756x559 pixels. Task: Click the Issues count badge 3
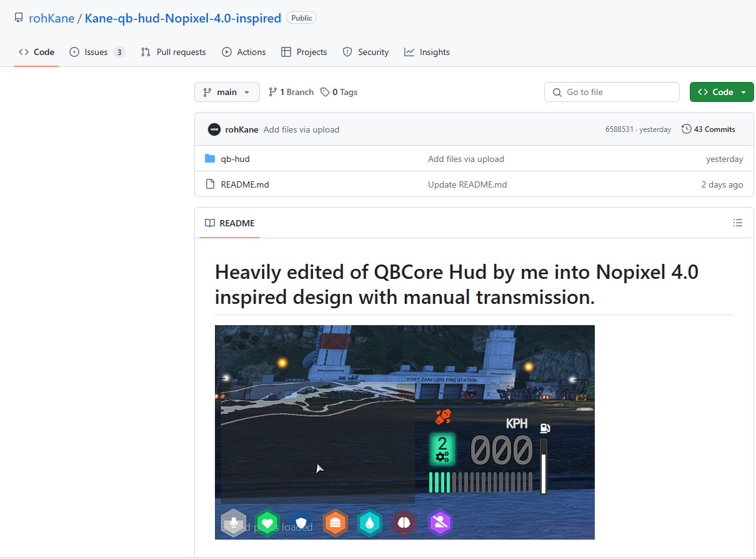tap(119, 52)
